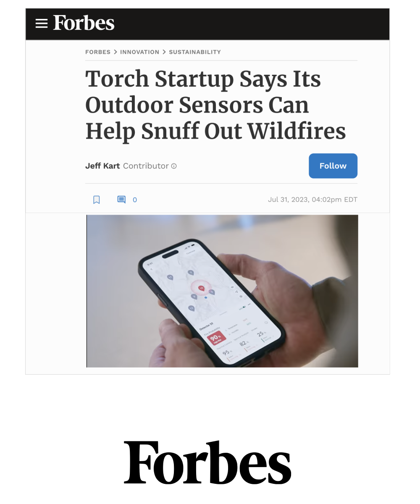The image size is (420, 504).
Task: Click the Forbes logo in header bar
Action: coord(84,23)
